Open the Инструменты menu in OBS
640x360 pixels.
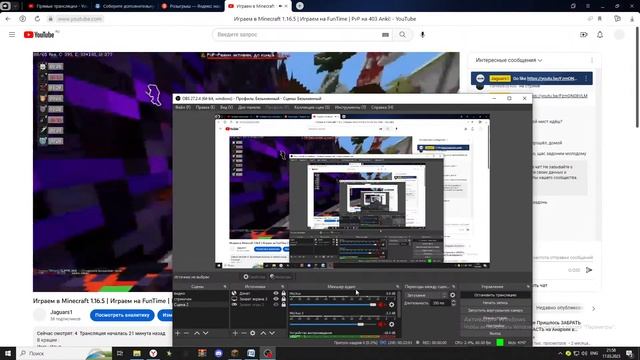click(x=350, y=107)
